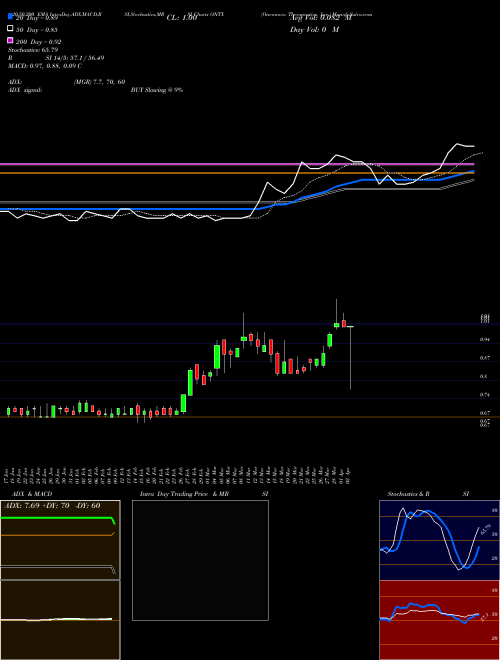Viewport: 500px width, 660px height.
Task: Click the 'MACD: 0.97, 0.88, 0.09 C' line
Action: 45,66
